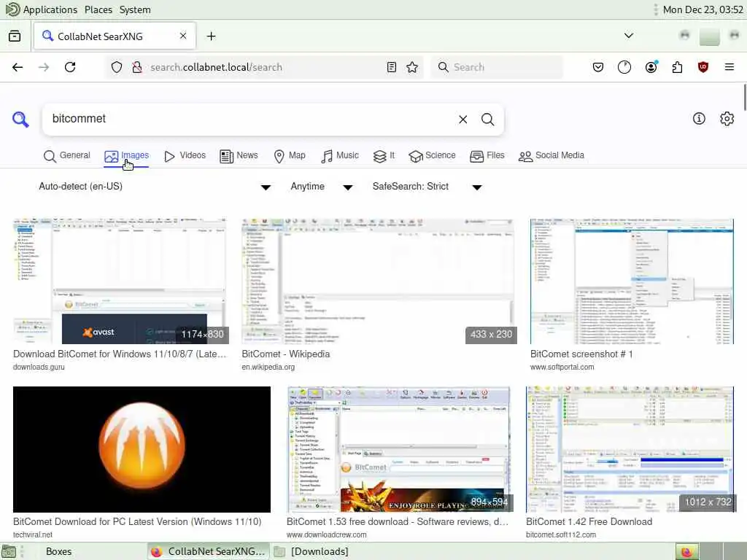This screenshot has height=560, width=747.
Task: Click the www.downloadcrew.com source text
Action: pyautogui.click(x=327, y=534)
